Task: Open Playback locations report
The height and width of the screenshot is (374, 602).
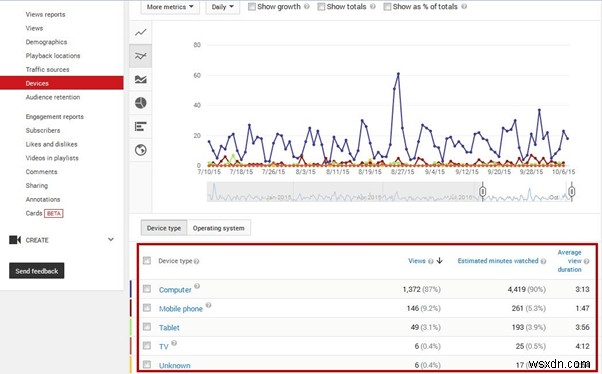Action: pos(53,56)
